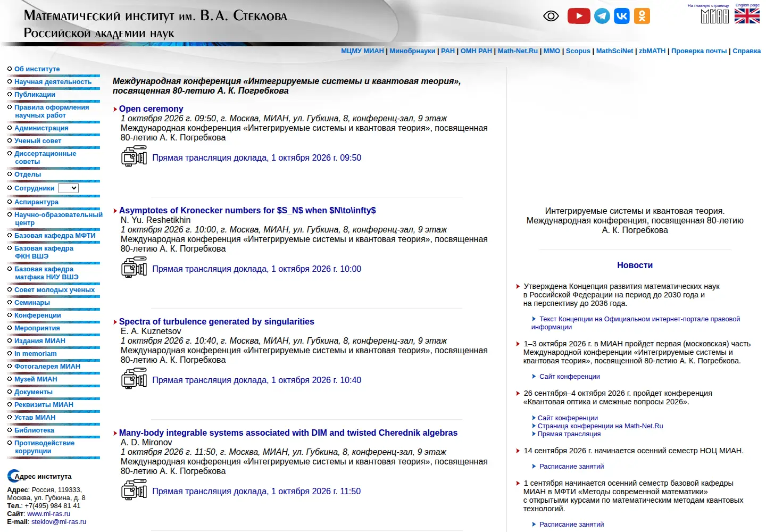Open Справка link at top right
The width and height of the screenshot is (766, 532).
click(747, 51)
